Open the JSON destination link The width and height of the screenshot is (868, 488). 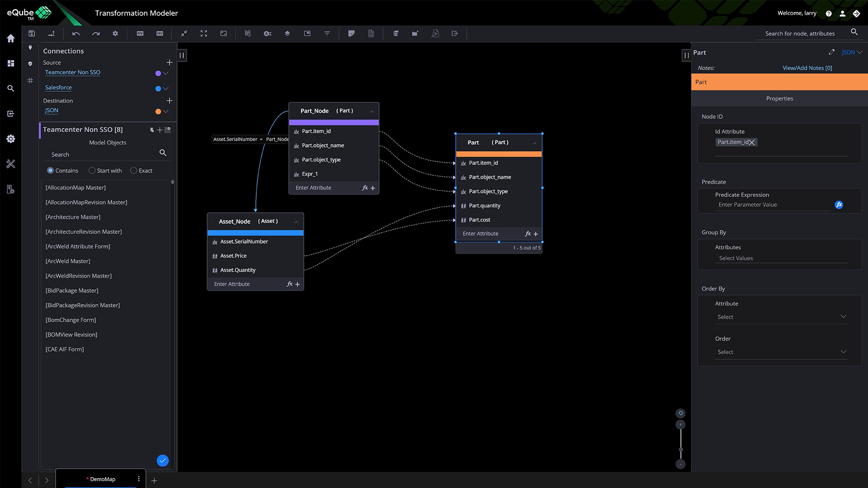tap(52, 110)
